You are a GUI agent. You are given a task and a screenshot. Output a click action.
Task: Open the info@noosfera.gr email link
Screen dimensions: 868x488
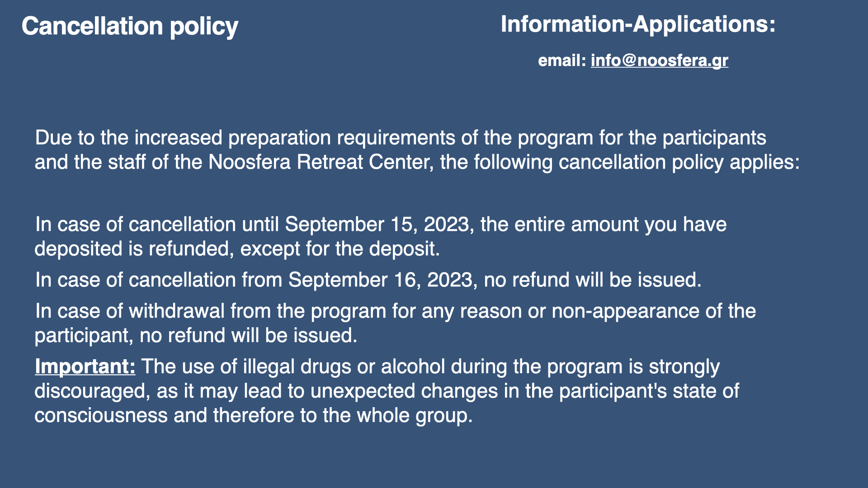[x=659, y=61]
